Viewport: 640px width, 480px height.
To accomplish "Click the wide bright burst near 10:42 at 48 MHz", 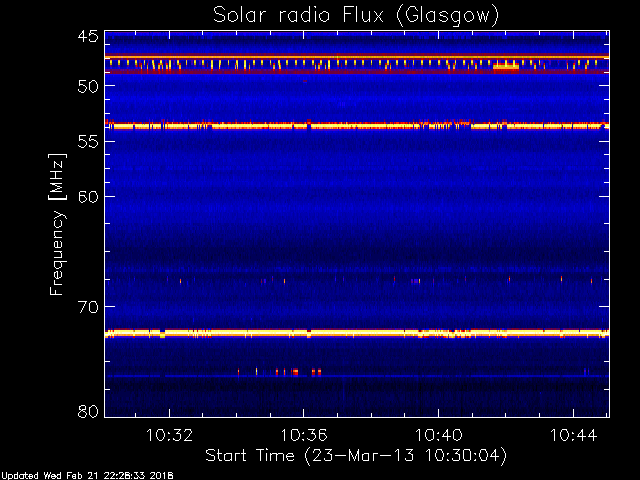I will pos(506,67).
